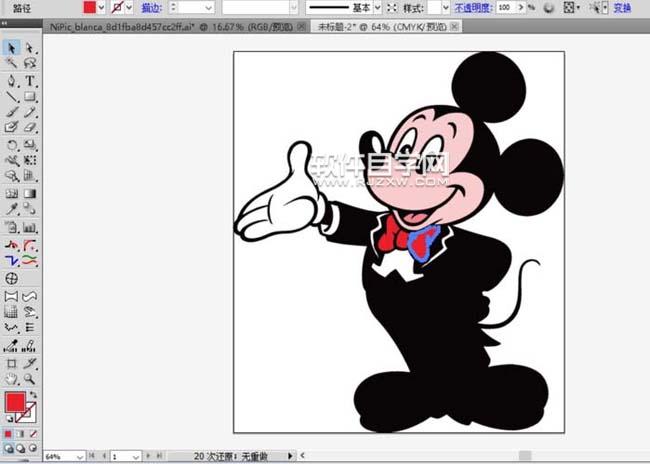The width and height of the screenshot is (650, 464).
Task: Choose the Scale tool
Action: tap(29, 145)
